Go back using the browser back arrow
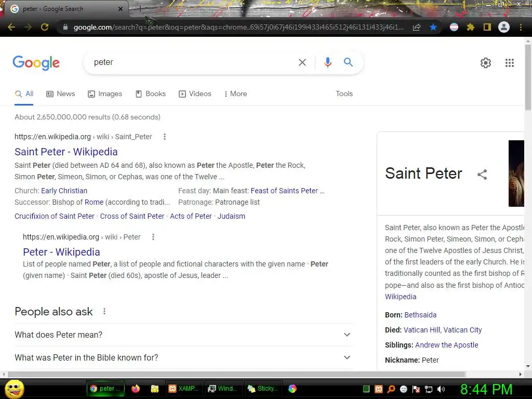This screenshot has height=399, width=532. pyautogui.click(x=11, y=27)
